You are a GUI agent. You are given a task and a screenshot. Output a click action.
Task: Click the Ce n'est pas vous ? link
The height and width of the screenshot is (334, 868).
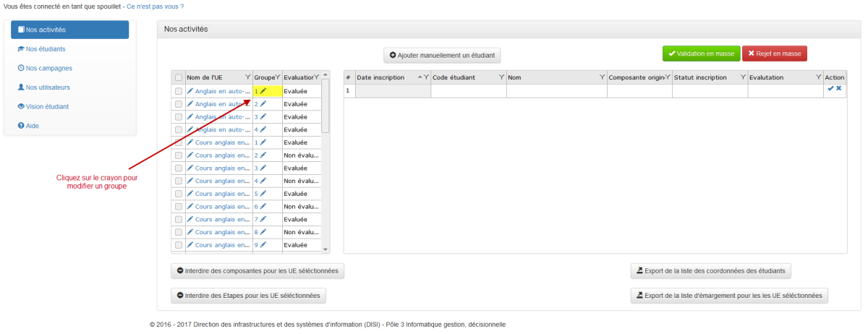155,6
